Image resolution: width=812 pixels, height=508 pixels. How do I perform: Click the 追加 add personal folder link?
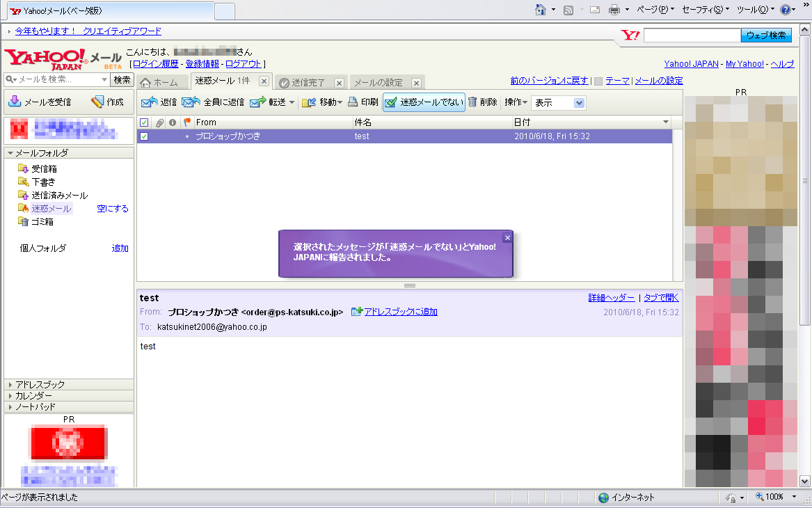pyautogui.click(x=120, y=248)
